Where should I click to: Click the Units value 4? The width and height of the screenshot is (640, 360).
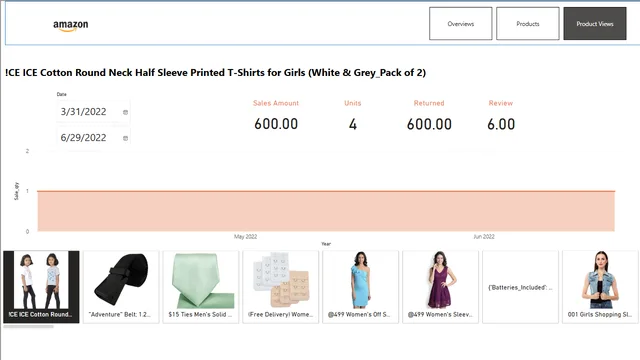point(353,124)
